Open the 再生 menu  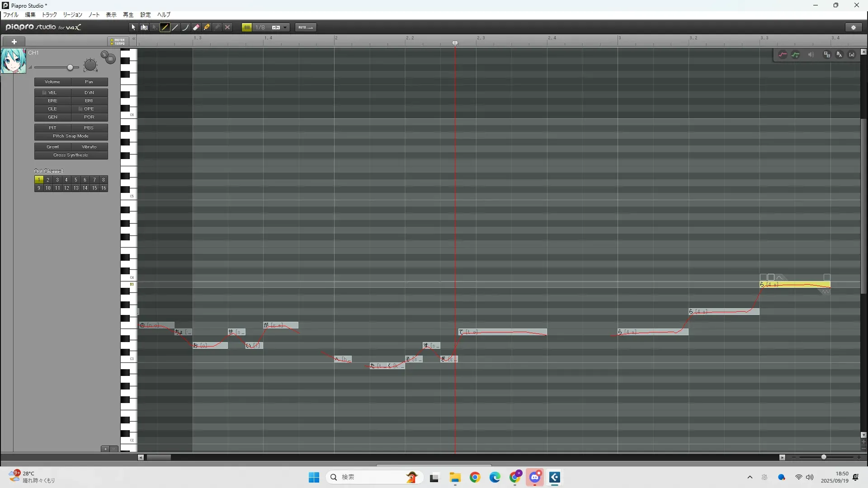[x=128, y=15]
